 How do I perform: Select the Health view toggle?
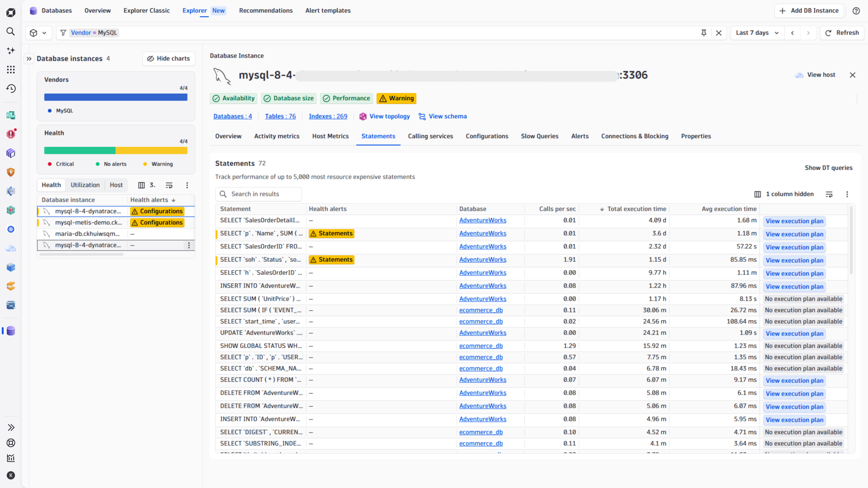[51, 185]
